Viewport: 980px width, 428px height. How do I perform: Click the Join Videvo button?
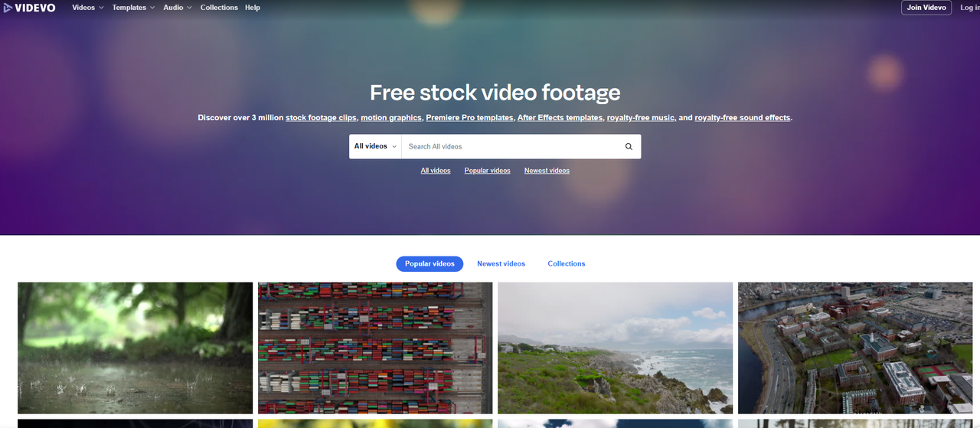(926, 8)
